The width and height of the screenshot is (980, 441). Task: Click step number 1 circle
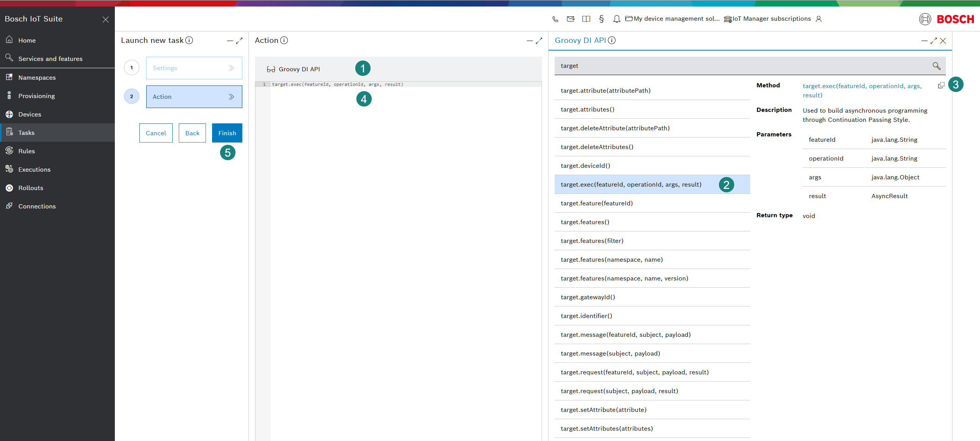click(x=132, y=68)
